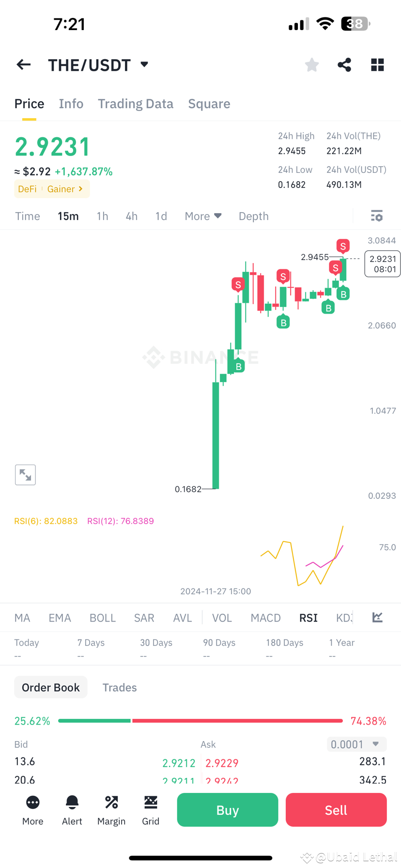Enable the MACD indicator
This screenshot has width=401, height=868.
coord(265,618)
